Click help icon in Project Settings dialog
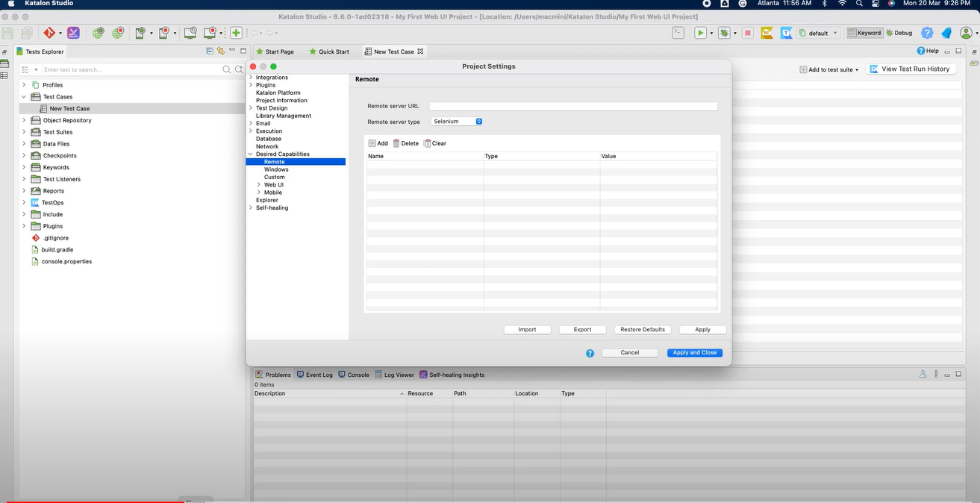Screen dimensions: 980x503 click(x=590, y=353)
